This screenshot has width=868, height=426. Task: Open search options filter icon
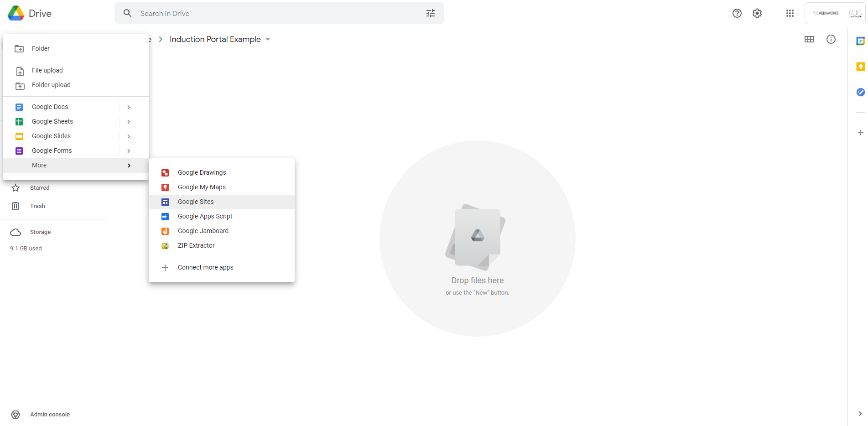(x=431, y=13)
